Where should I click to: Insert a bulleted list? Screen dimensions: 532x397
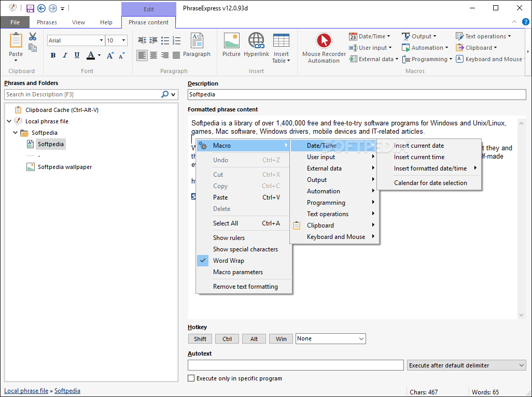pyautogui.click(x=165, y=40)
